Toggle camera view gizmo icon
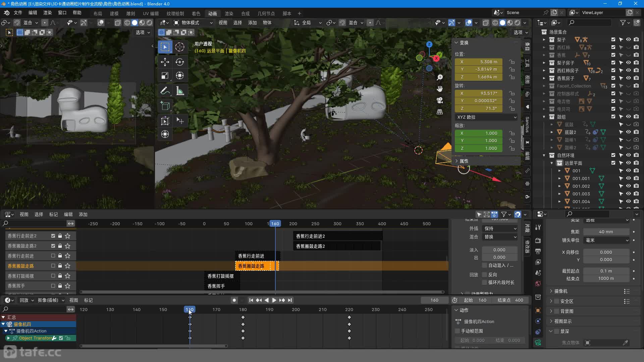 pos(440,100)
